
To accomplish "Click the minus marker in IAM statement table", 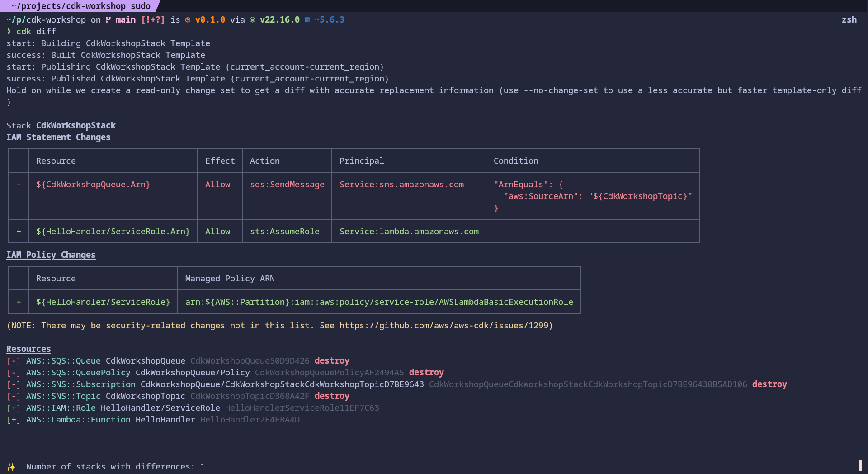I will pos(19,185).
